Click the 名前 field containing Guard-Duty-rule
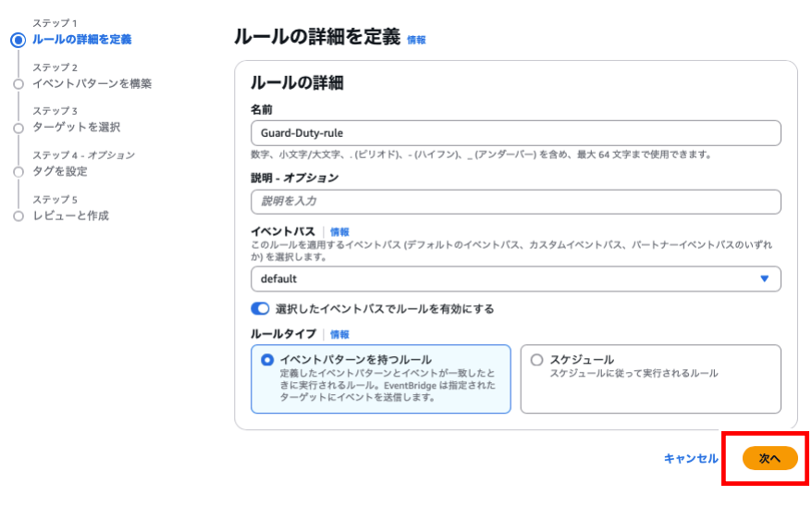This screenshot has width=812, height=520. [514, 133]
